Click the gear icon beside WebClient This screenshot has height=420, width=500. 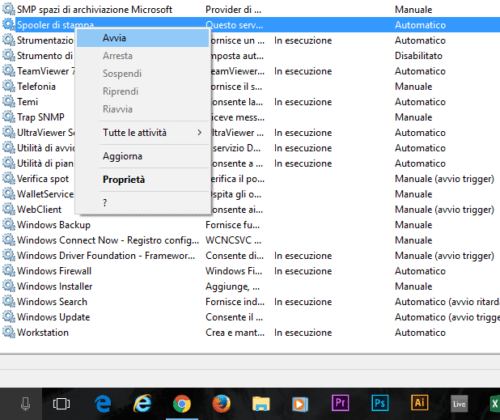(8, 209)
